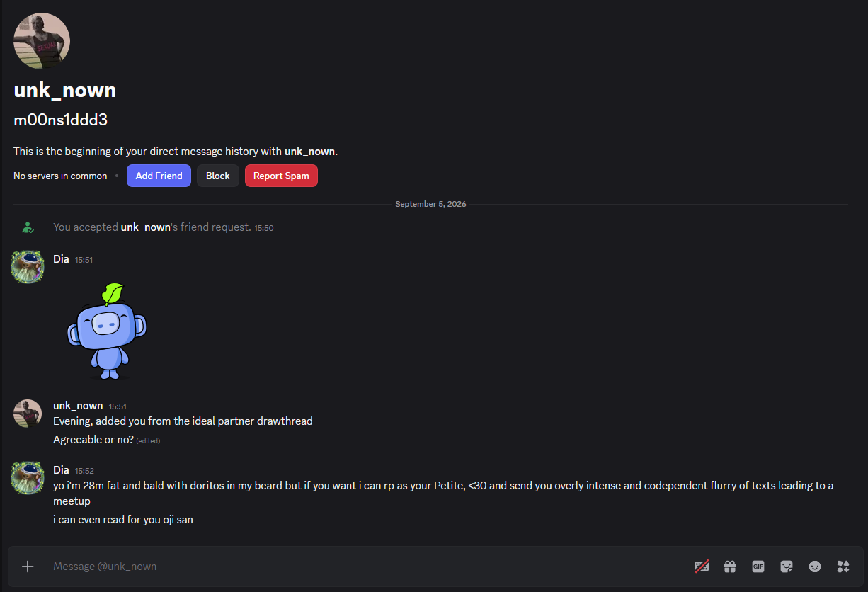Click the plus attachment icon in message bar
This screenshot has height=592, width=868.
coord(28,566)
